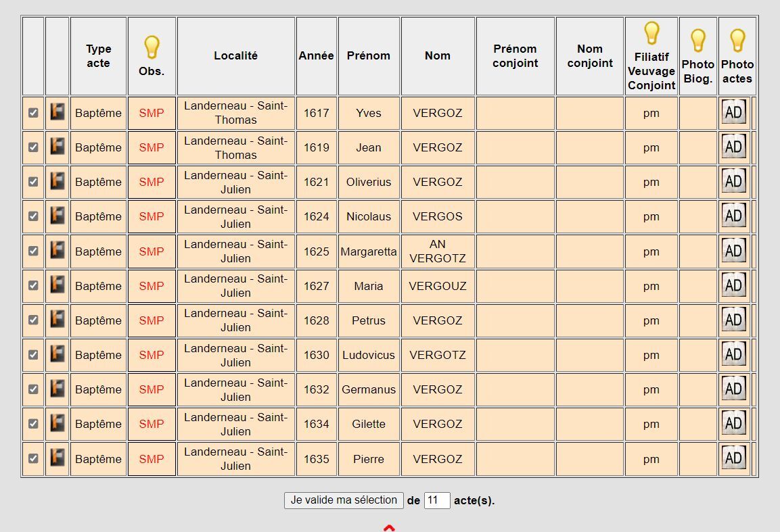Uncheck the Nicolaus VERGOS 1624 row
780x532 pixels.
[33, 216]
